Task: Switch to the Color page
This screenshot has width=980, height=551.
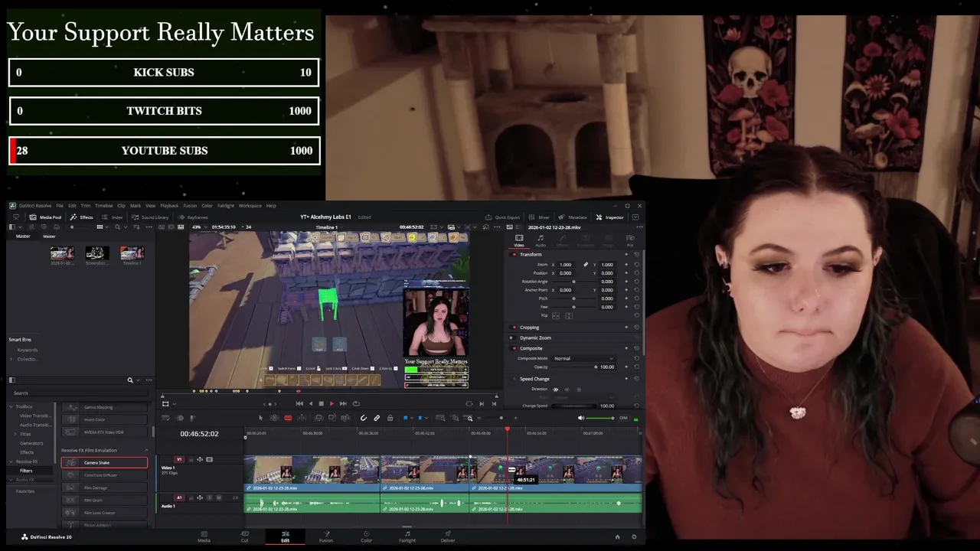Action: coord(367,536)
